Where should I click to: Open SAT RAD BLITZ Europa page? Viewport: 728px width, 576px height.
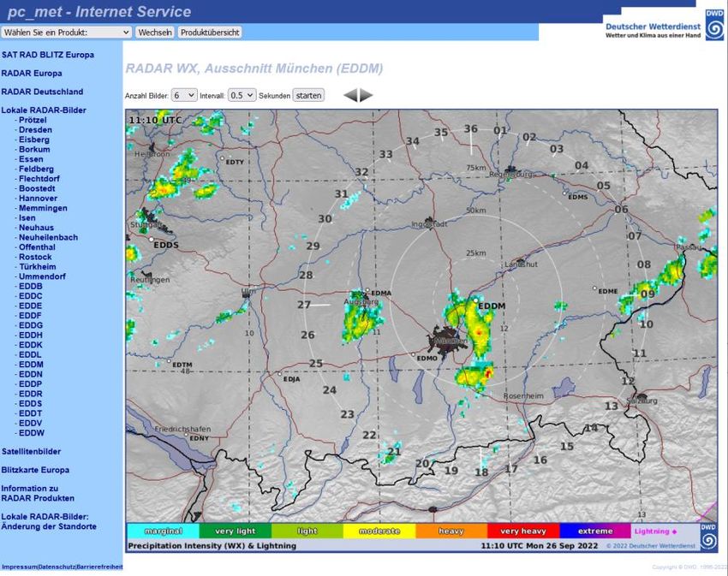coord(48,54)
